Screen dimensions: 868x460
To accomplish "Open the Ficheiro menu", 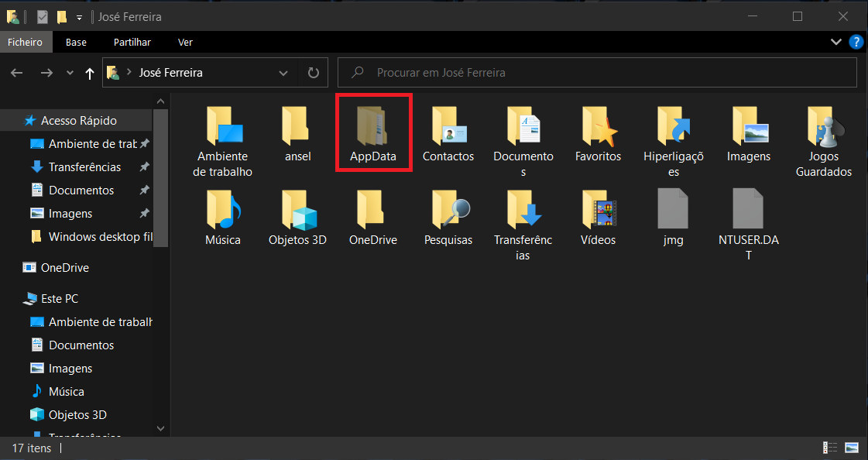I will click(x=26, y=43).
